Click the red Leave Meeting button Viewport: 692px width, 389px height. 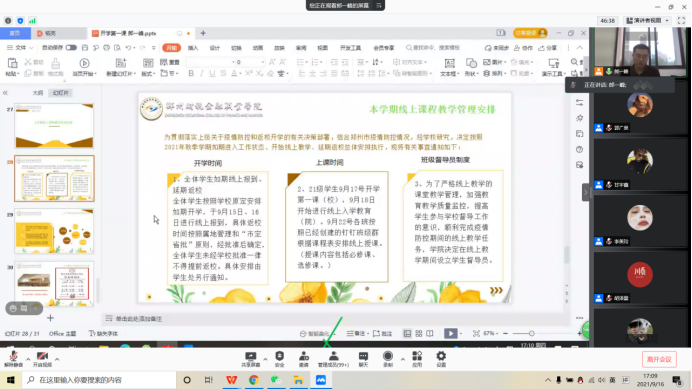click(659, 359)
